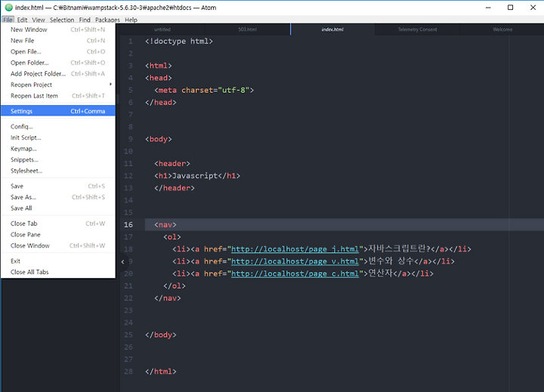Click the closing </html> tag line
This screenshot has height=392, width=544.
161,372
